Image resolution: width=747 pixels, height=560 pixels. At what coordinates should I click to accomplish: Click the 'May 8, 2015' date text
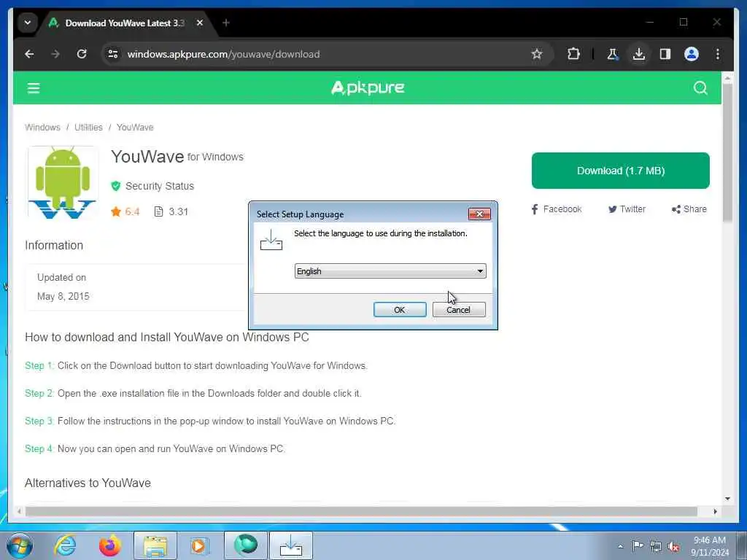click(x=63, y=296)
